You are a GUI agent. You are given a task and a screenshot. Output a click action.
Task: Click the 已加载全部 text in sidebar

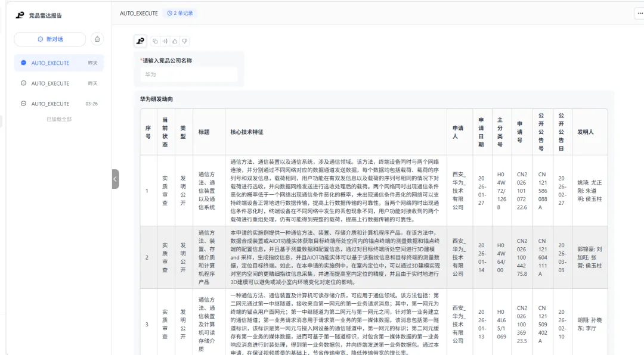[59, 119]
